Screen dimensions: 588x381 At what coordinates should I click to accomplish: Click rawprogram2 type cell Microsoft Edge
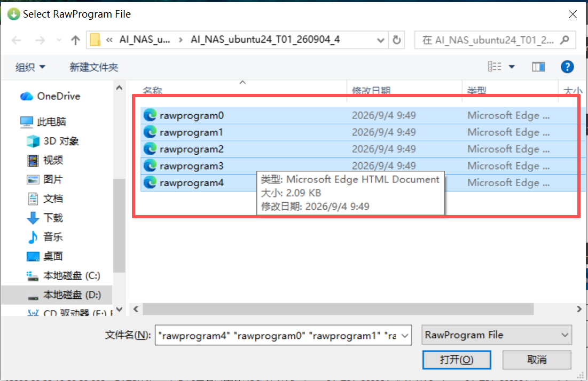click(x=508, y=149)
